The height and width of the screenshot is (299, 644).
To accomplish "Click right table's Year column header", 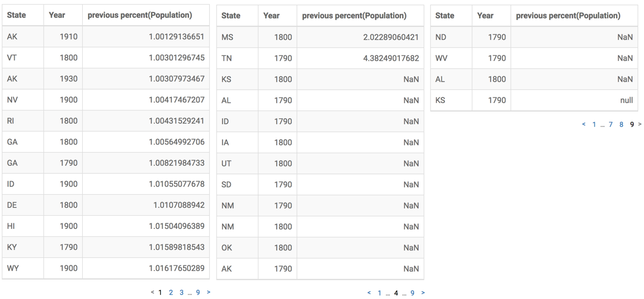I will pyautogui.click(x=485, y=15).
